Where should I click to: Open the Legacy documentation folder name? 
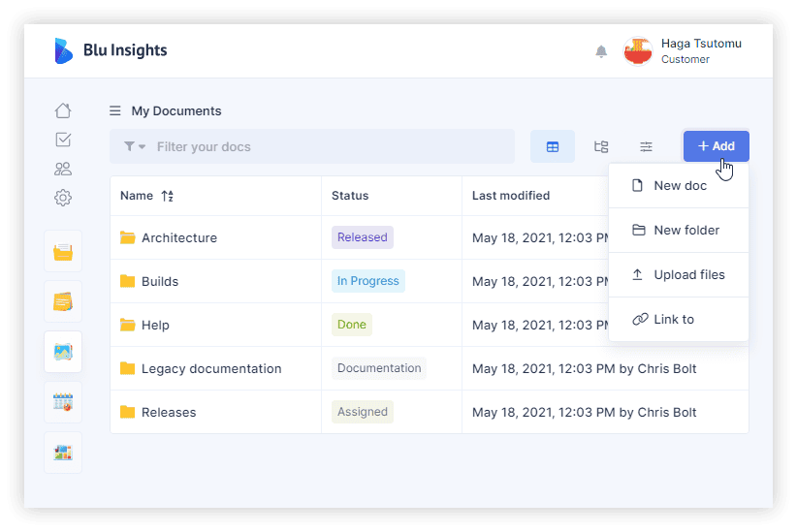[x=211, y=369]
